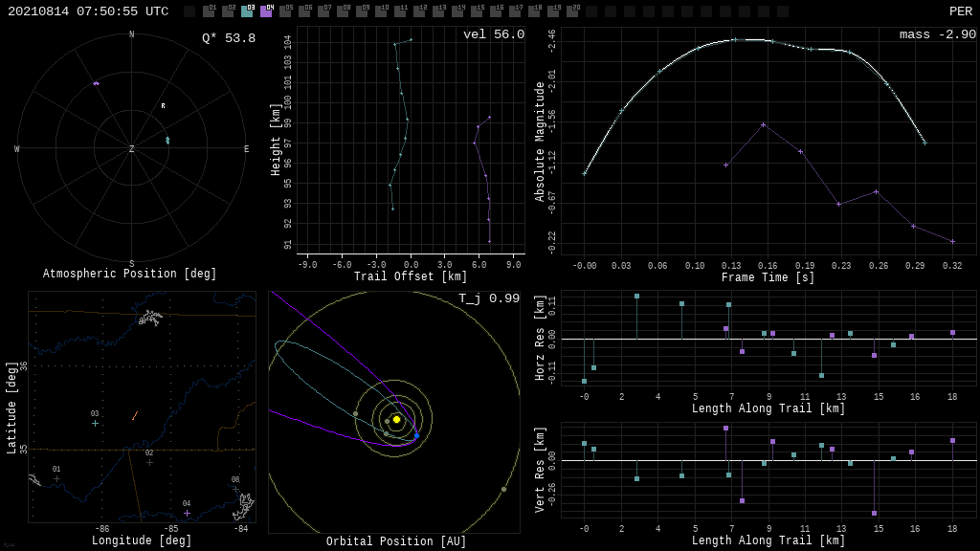Click the blue Earth dot in orbital plot
This screenshot has width=980, height=551.
416,436
